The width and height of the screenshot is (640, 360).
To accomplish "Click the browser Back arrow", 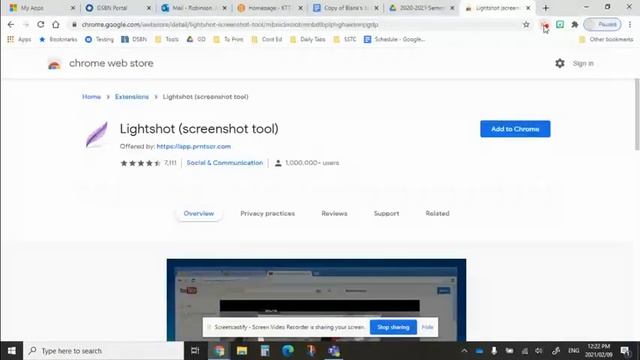I will click(x=11, y=24).
